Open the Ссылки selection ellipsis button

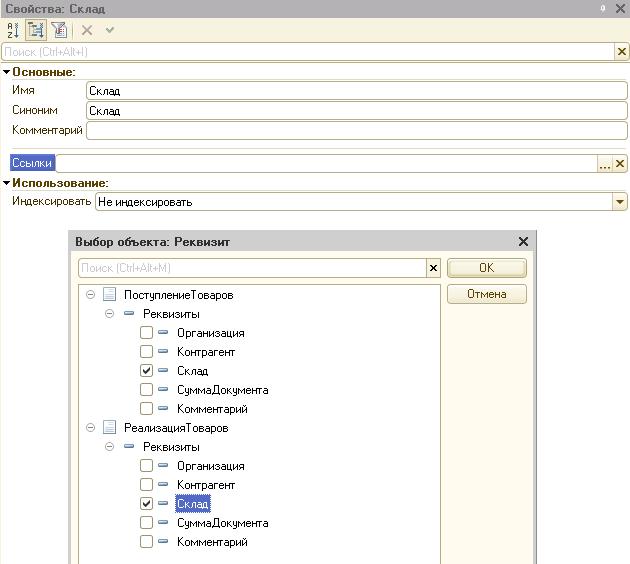pos(605,164)
